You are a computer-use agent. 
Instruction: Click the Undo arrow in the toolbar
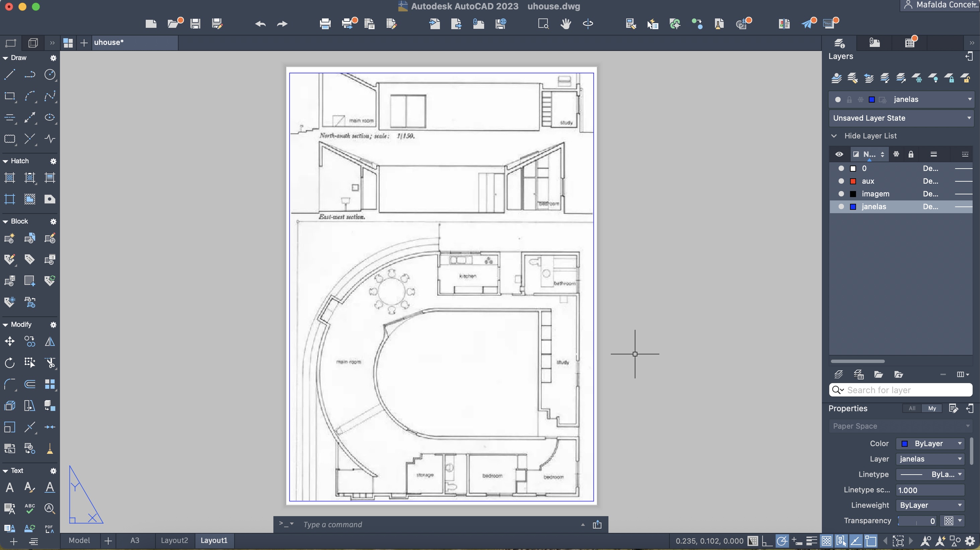[260, 24]
